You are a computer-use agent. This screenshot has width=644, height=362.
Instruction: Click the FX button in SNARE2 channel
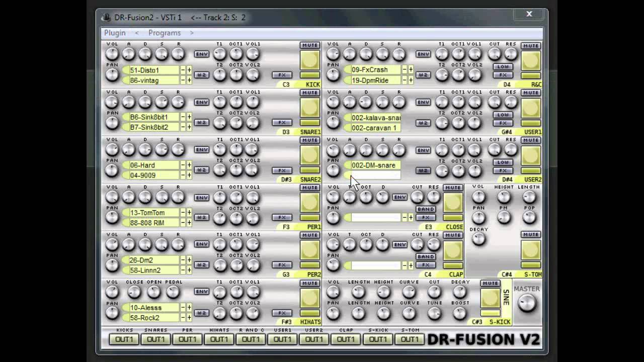click(282, 170)
